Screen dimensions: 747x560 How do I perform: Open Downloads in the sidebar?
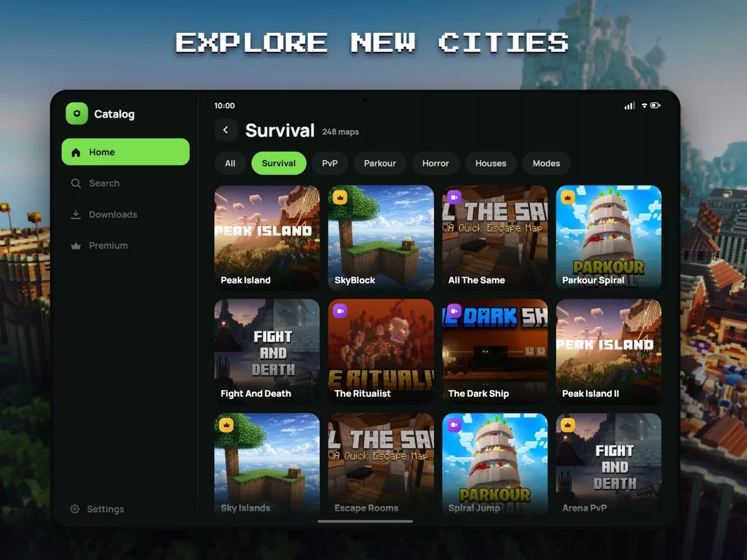[104, 214]
